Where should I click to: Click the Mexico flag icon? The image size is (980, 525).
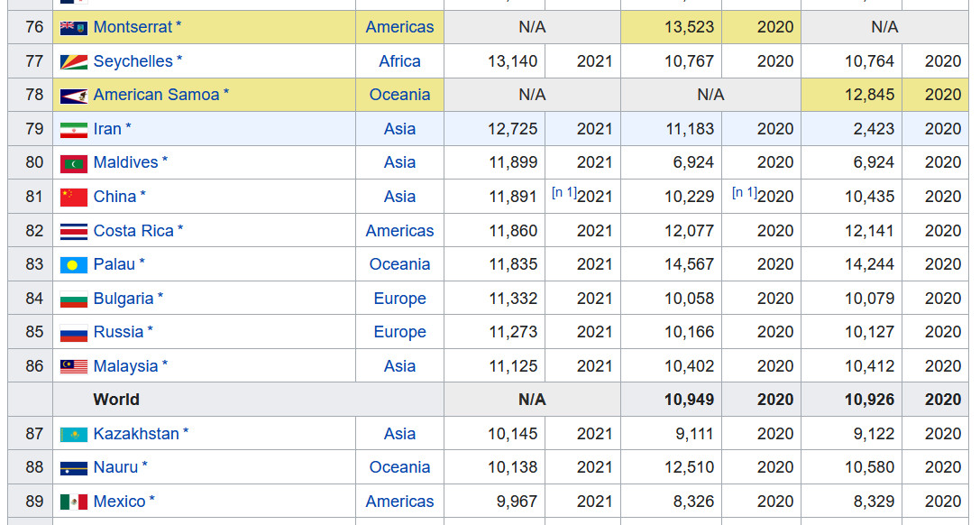(x=73, y=502)
